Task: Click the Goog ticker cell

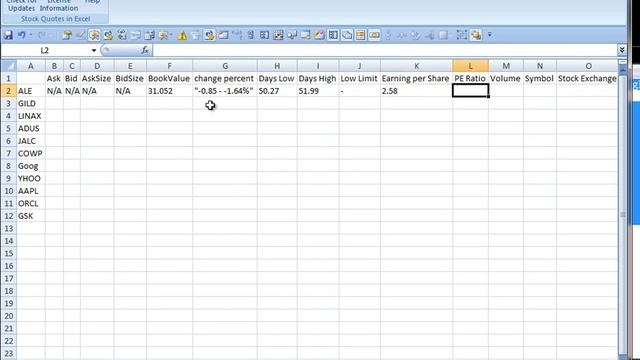Action: pyautogui.click(x=31, y=166)
